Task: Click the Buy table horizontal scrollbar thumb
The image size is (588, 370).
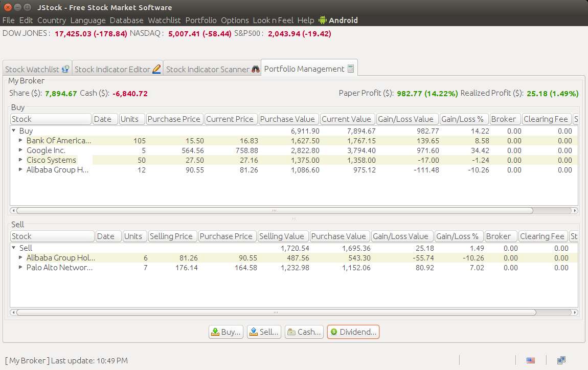Action: (275, 210)
